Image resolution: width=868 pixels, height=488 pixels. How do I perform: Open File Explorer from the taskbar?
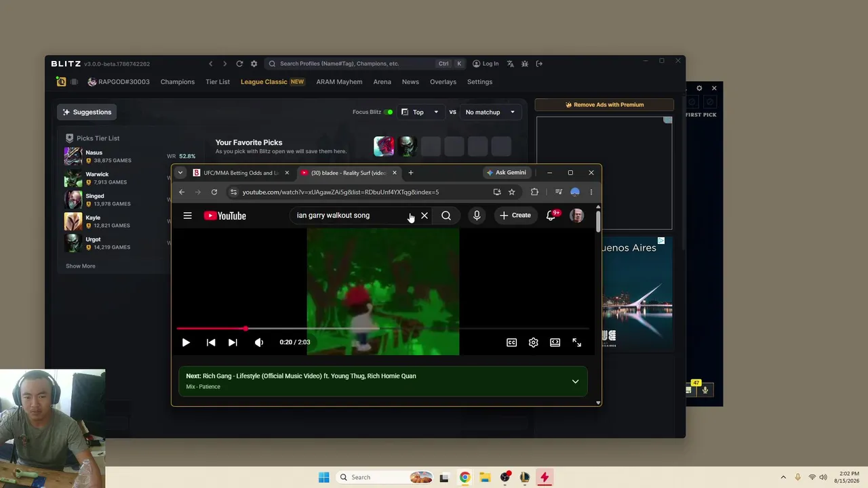pyautogui.click(x=485, y=477)
